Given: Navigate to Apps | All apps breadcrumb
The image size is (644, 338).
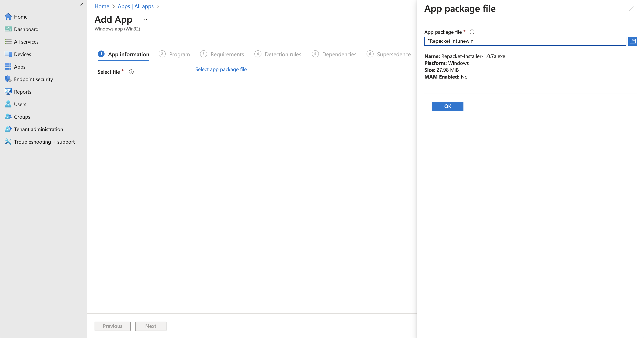Looking at the screenshot, I should point(135,6).
